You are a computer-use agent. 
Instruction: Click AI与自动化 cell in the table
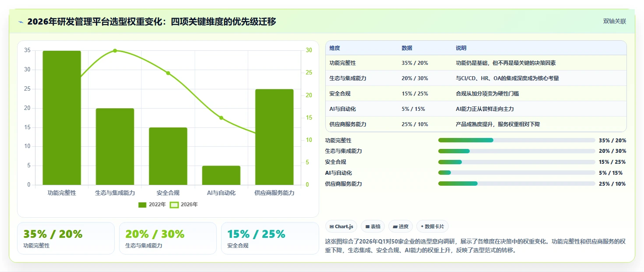(343, 109)
